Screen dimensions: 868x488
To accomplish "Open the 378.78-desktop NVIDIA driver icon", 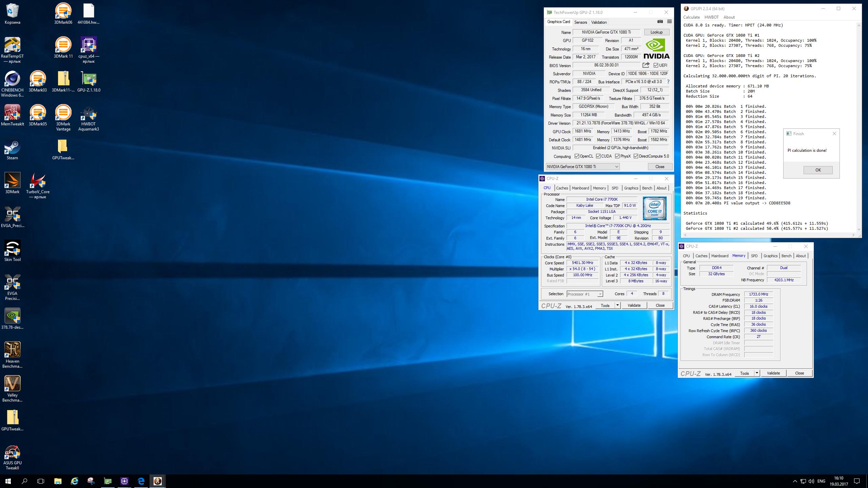I will click(13, 319).
